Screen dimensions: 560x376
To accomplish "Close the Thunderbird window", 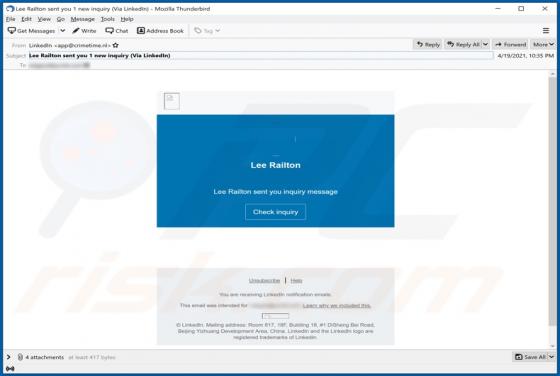I will pyautogui.click(x=545, y=9).
